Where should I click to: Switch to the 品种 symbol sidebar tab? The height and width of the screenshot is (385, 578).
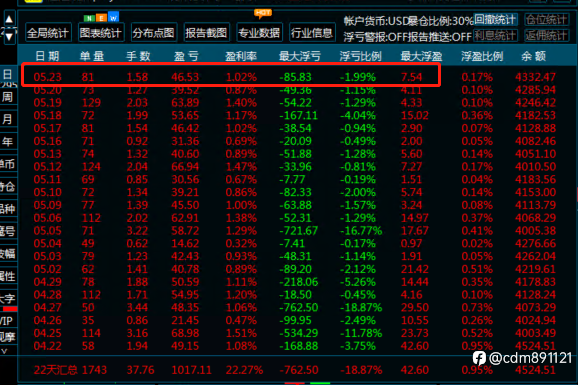pos(8,209)
